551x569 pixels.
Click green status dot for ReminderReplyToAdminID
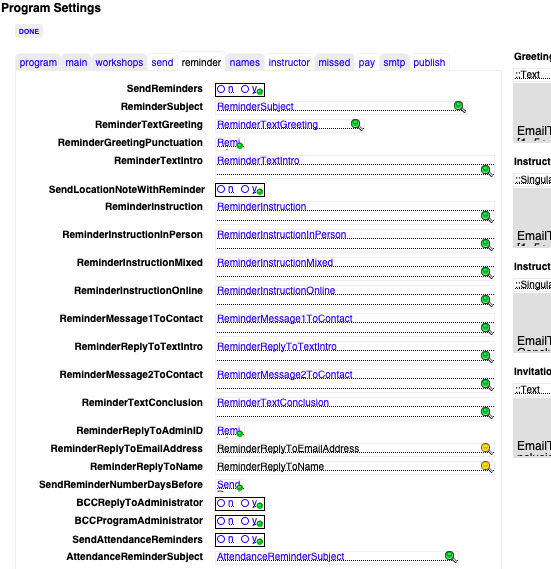click(x=240, y=434)
